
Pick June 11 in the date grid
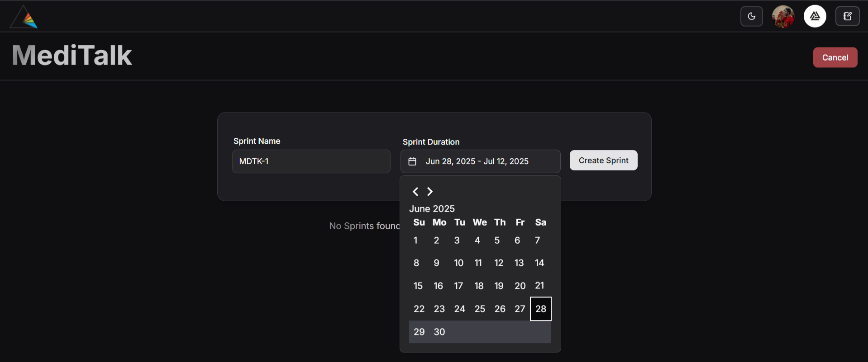tap(478, 263)
